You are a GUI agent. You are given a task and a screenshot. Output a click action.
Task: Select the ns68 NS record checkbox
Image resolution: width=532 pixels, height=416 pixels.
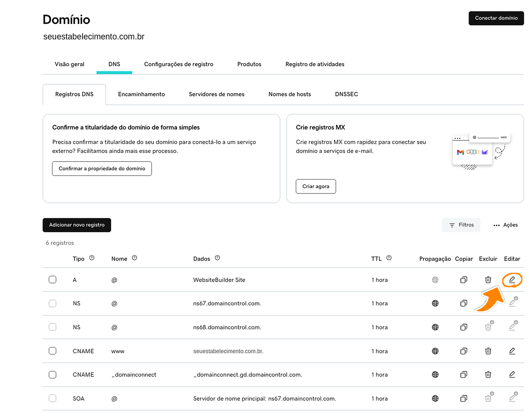(x=52, y=327)
